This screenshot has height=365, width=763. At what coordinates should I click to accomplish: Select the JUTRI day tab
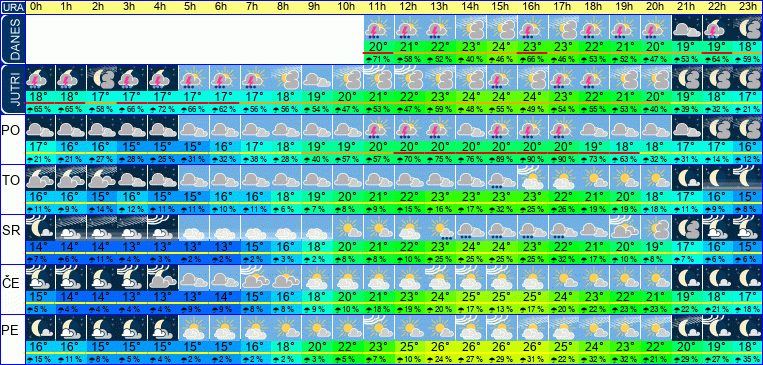pos(12,90)
